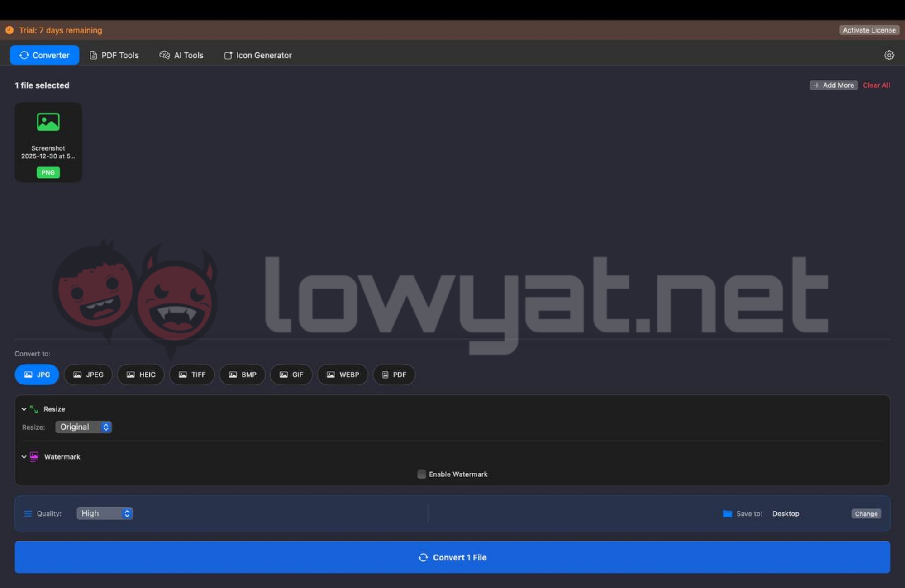Collapse the Watermark section chevron
The image size is (905, 588).
click(24, 457)
